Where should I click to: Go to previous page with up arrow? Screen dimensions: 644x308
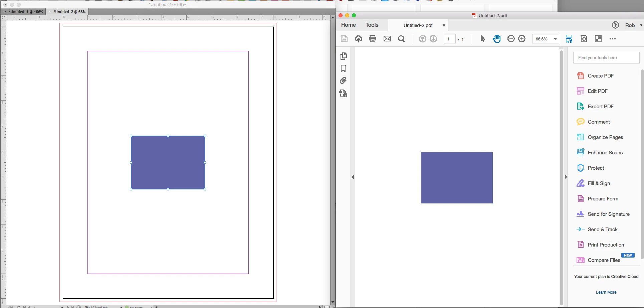point(423,39)
